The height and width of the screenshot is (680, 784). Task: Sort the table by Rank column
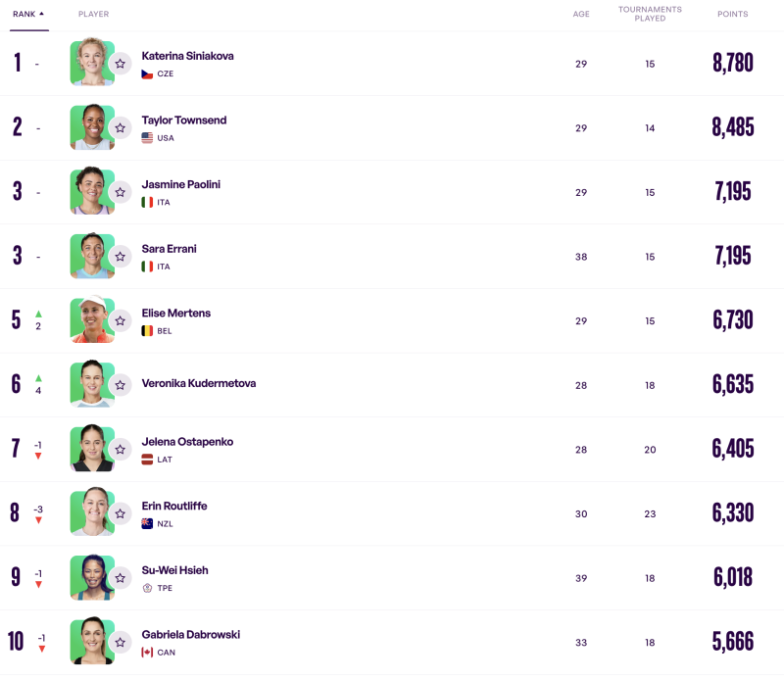point(27,15)
